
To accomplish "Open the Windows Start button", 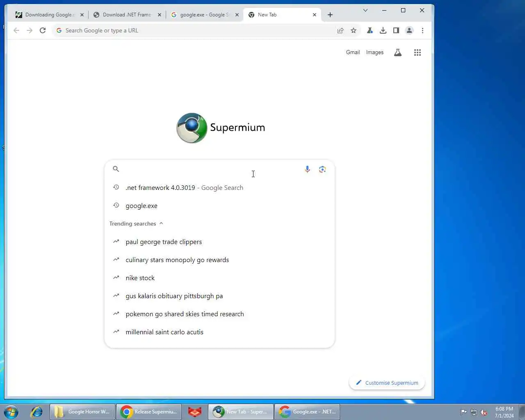I will tap(11, 412).
